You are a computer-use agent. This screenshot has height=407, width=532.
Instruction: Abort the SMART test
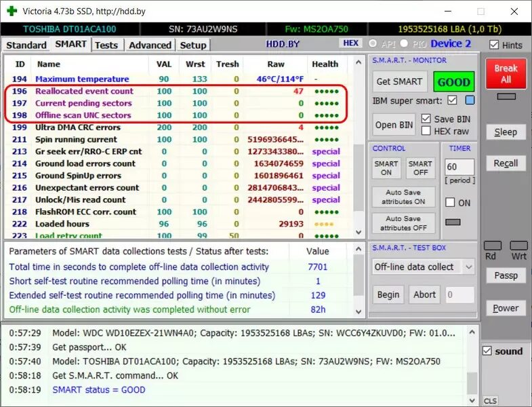pyautogui.click(x=424, y=294)
